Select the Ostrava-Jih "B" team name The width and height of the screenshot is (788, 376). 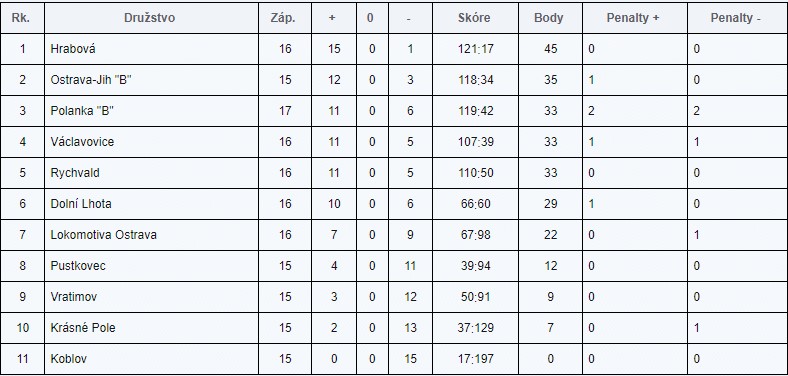[x=91, y=80]
